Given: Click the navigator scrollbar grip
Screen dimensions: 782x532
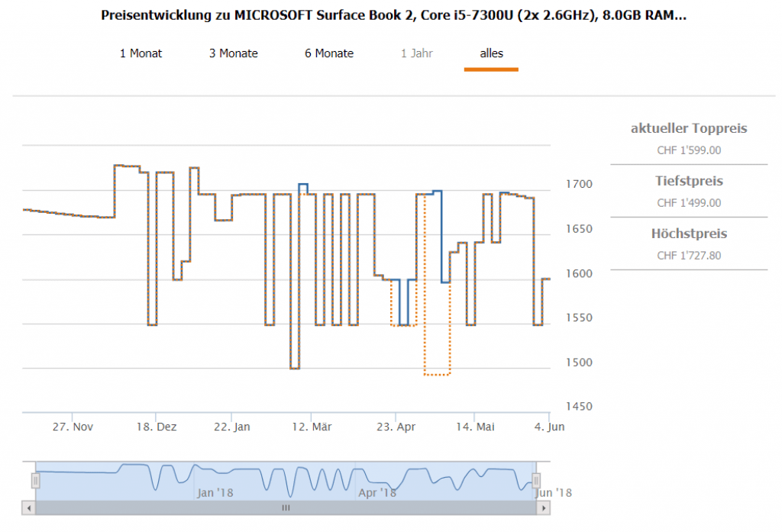Looking at the screenshot, I should tap(286, 508).
